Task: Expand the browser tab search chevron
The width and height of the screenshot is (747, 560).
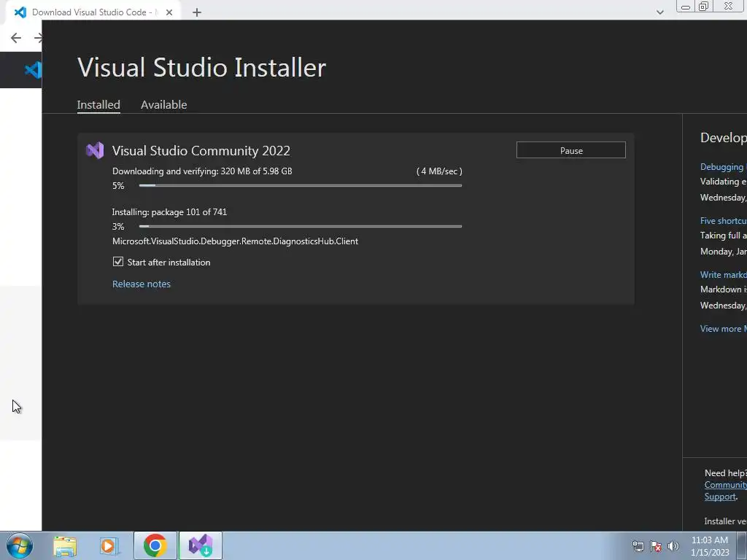Action: point(659,12)
